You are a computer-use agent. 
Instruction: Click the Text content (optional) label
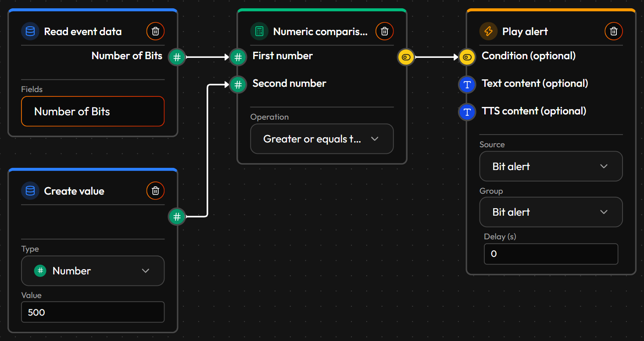(535, 83)
